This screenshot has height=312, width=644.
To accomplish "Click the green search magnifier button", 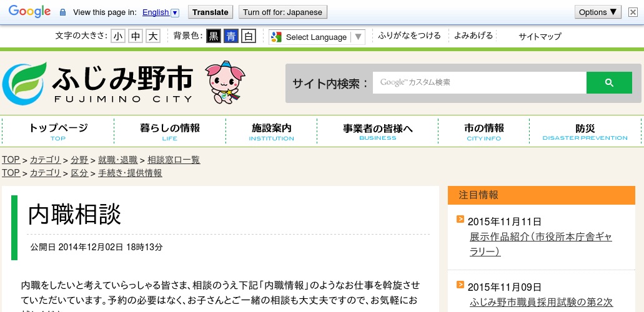I will coord(609,82).
